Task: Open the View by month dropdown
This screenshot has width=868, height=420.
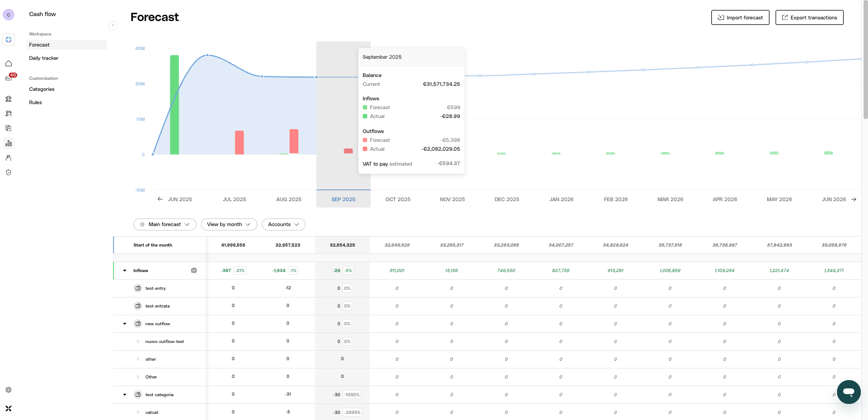Action: (229, 224)
